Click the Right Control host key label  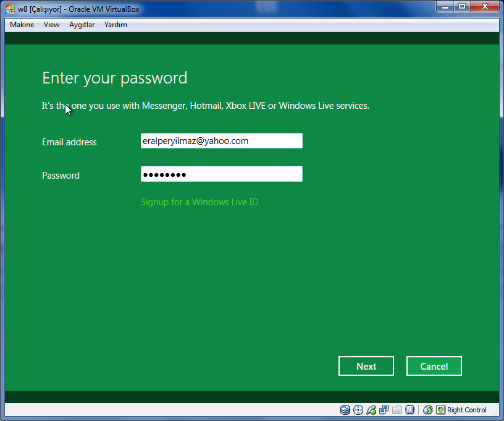(x=467, y=410)
